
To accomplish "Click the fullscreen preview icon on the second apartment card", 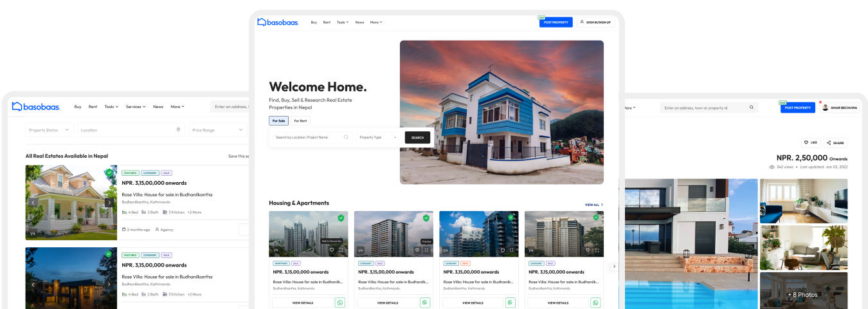I will [x=426, y=250].
